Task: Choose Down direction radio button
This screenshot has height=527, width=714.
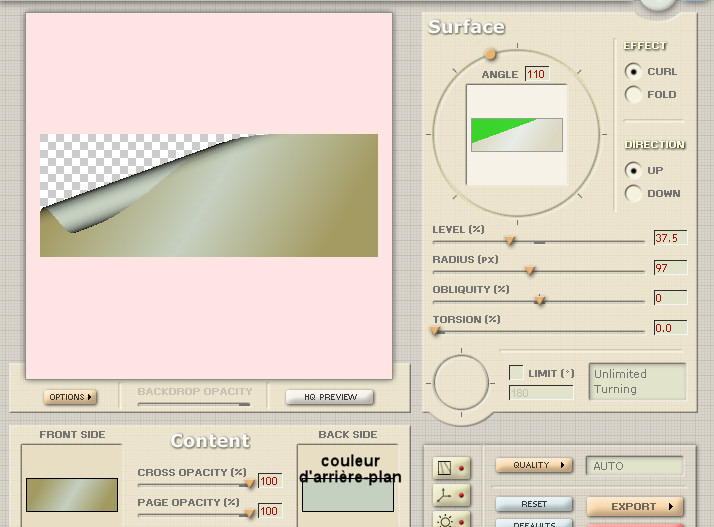Action: click(x=633, y=194)
